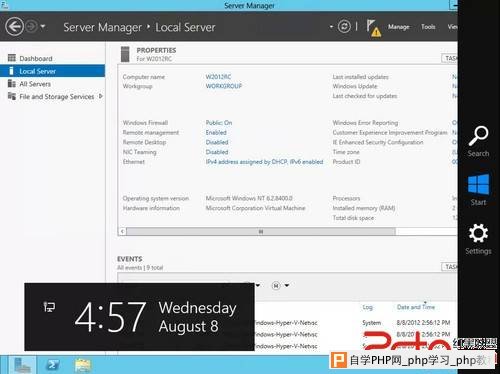The width and height of the screenshot is (500, 374).
Task: Click Windows Error Reporting label
Action: pos(365,123)
